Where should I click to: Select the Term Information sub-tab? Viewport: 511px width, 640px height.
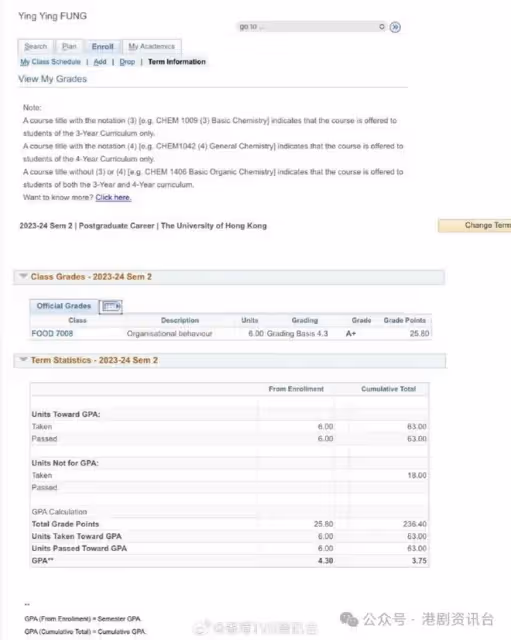click(x=177, y=62)
